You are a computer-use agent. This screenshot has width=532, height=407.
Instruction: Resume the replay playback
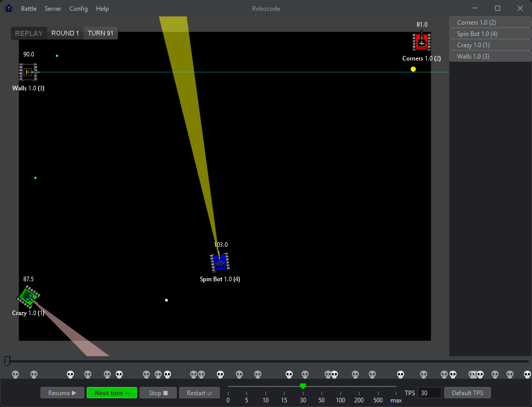click(62, 393)
